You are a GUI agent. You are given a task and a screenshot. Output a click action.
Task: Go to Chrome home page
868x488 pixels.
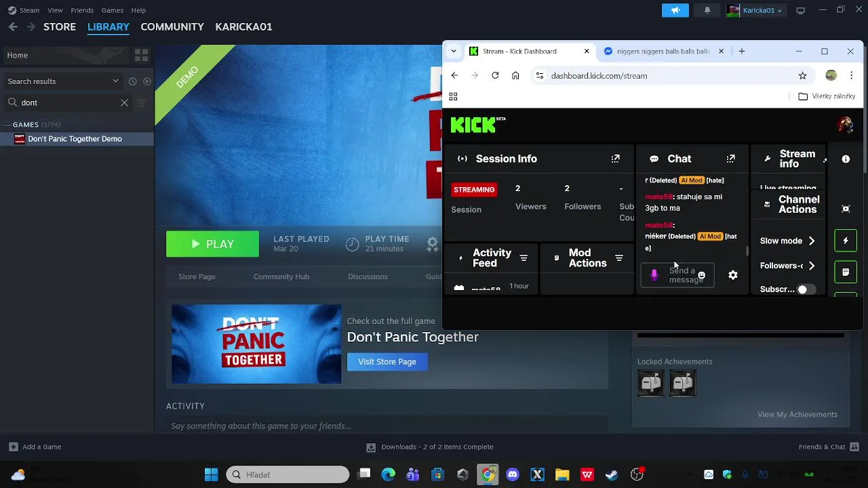[515, 76]
